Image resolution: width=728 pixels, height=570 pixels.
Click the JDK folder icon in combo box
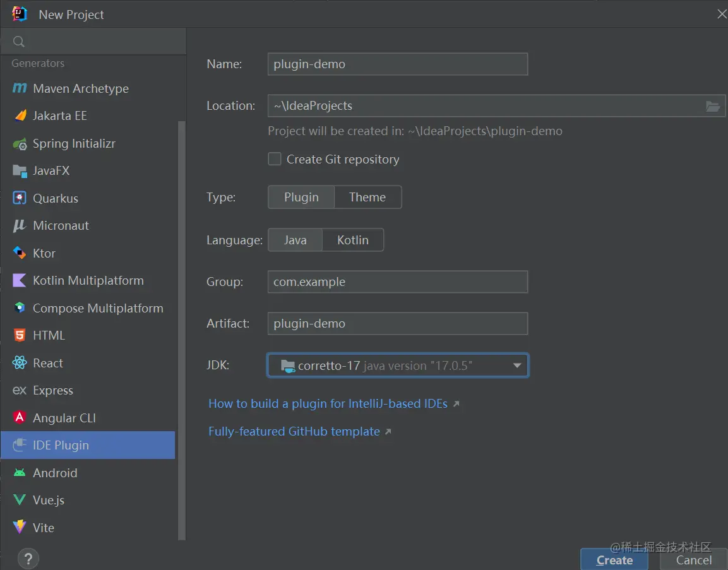pyautogui.click(x=288, y=365)
